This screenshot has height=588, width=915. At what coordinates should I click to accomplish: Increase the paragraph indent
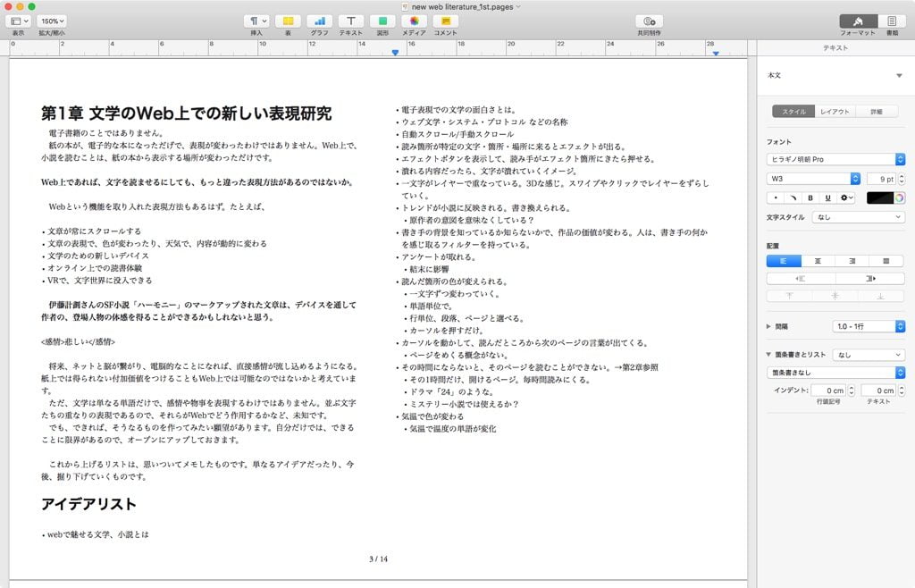[x=870, y=278]
